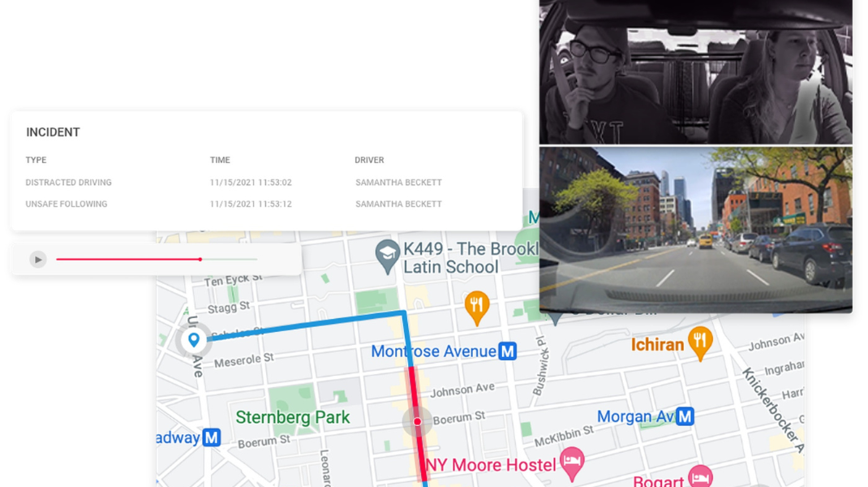The width and height of the screenshot is (868, 487).
Task: Select the blue route start location pin
Action: coord(194,339)
